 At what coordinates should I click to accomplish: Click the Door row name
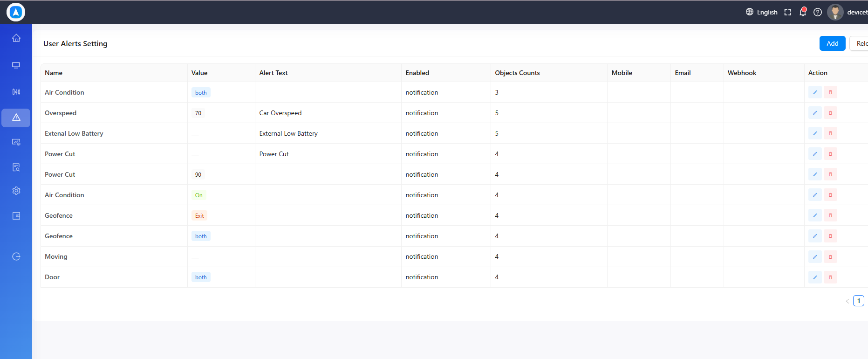pyautogui.click(x=52, y=277)
